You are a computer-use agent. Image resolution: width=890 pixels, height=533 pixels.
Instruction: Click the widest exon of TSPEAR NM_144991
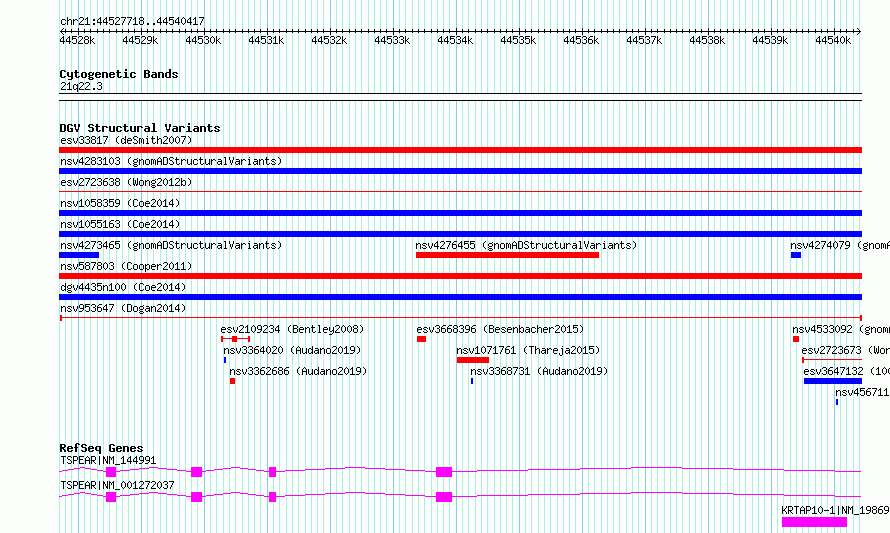444,472
